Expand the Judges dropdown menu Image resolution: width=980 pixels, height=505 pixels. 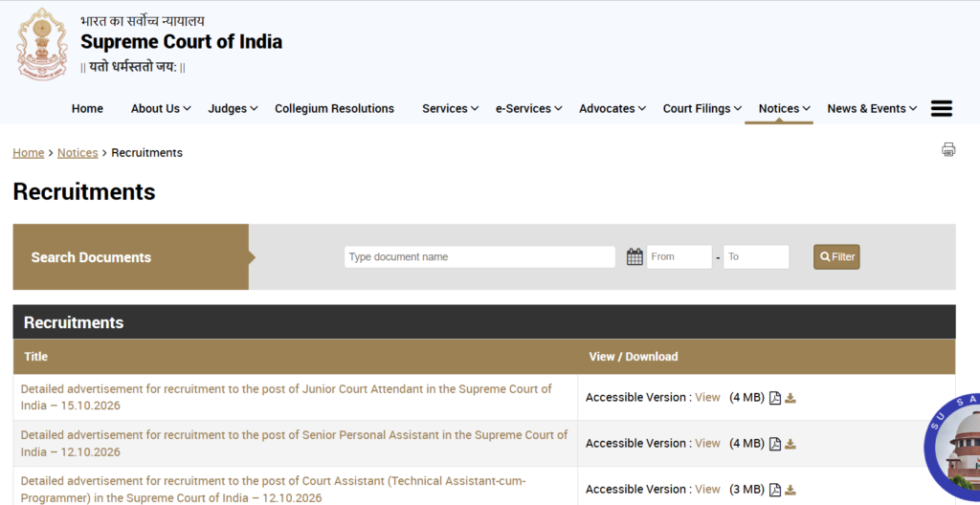[233, 108]
